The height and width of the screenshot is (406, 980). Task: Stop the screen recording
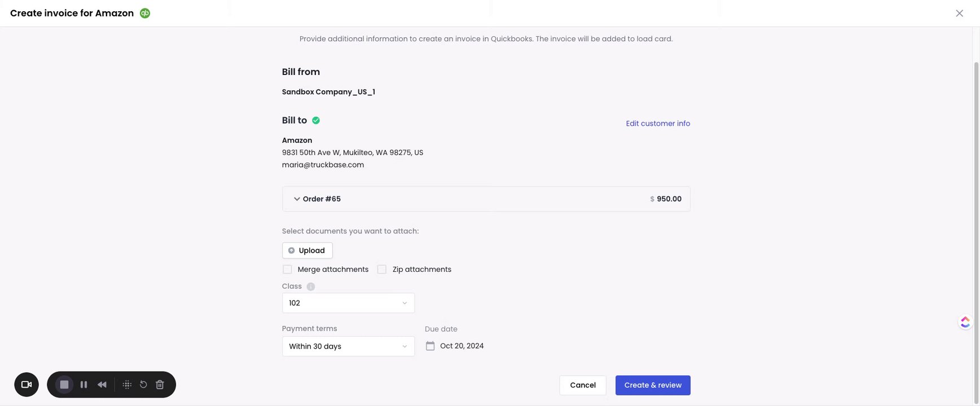point(64,385)
